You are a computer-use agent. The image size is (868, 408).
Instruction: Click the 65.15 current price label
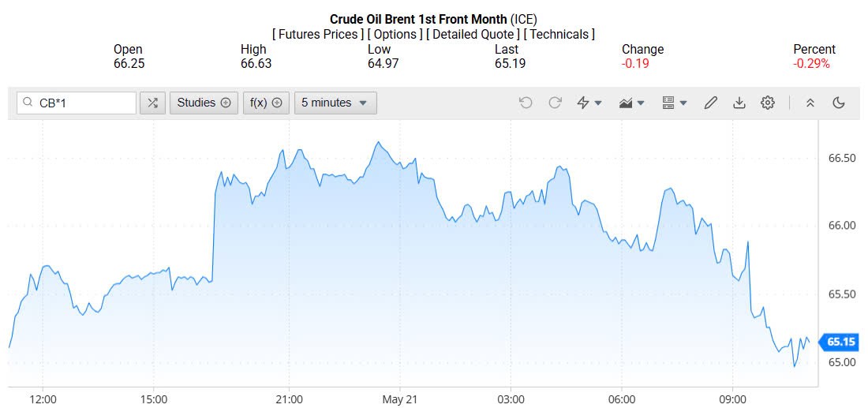(x=841, y=342)
